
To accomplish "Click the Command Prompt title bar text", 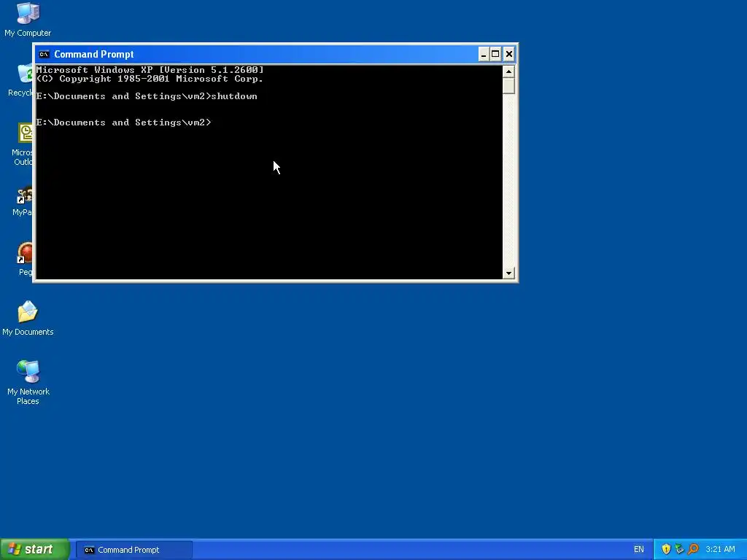I will pyautogui.click(x=94, y=54).
